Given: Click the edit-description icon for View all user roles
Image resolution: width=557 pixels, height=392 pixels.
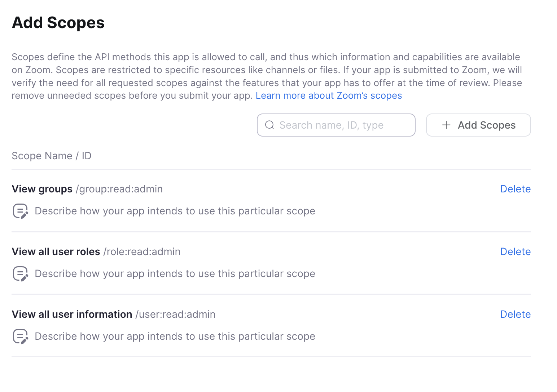Looking at the screenshot, I should (x=20, y=274).
